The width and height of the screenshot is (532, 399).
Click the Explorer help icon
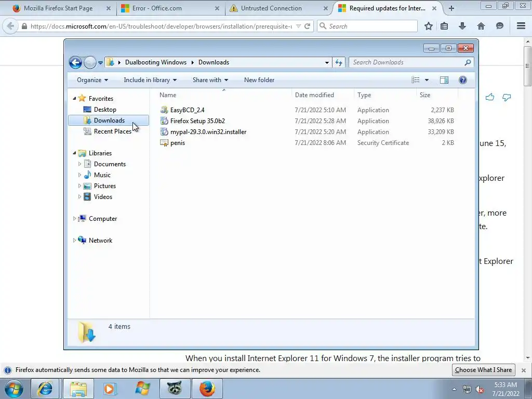coord(463,80)
